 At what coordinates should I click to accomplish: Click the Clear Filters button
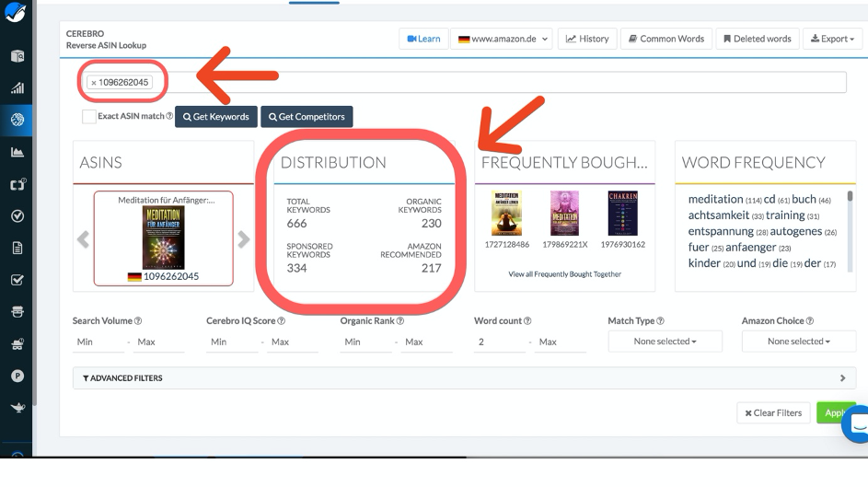[773, 412]
